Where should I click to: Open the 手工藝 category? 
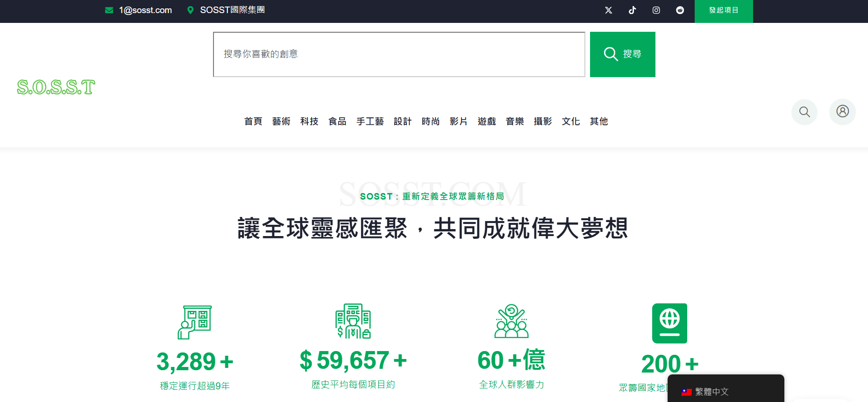(x=370, y=122)
